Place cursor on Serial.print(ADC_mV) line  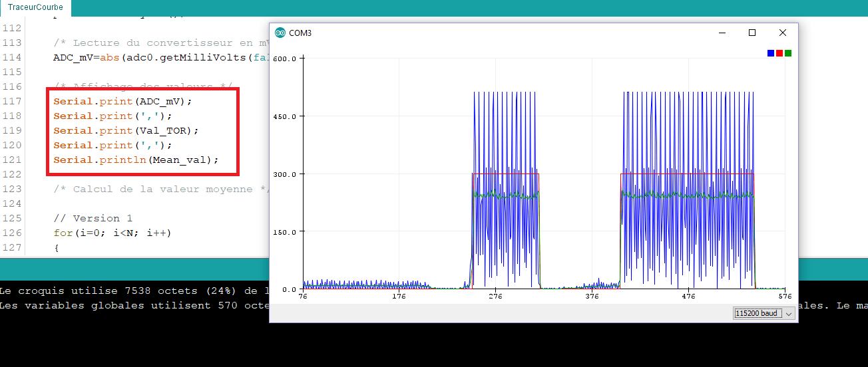point(122,101)
